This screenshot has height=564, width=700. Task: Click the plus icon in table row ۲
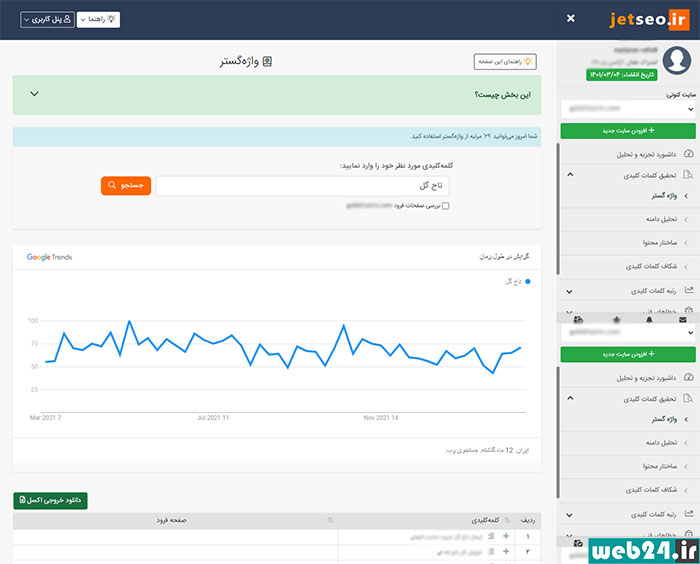(506, 551)
